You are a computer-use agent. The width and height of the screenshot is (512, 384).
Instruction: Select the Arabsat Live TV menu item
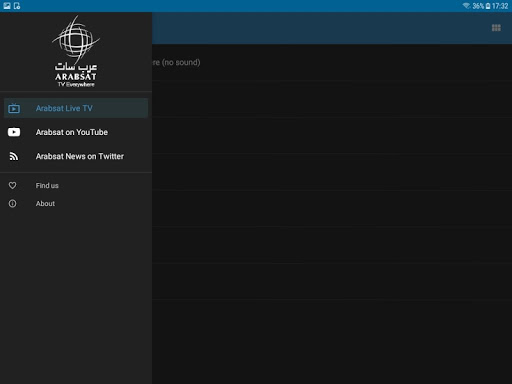coord(76,108)
